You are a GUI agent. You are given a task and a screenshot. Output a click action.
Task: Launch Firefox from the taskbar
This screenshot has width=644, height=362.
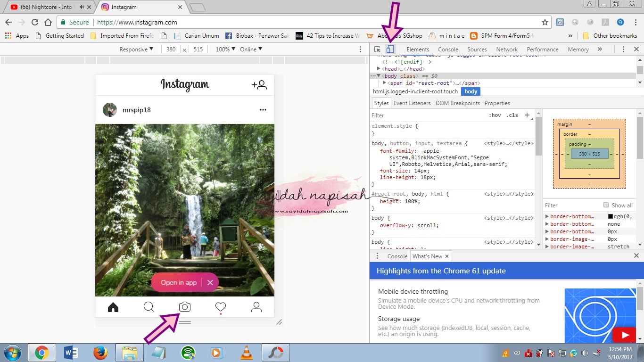coord(100,353)
